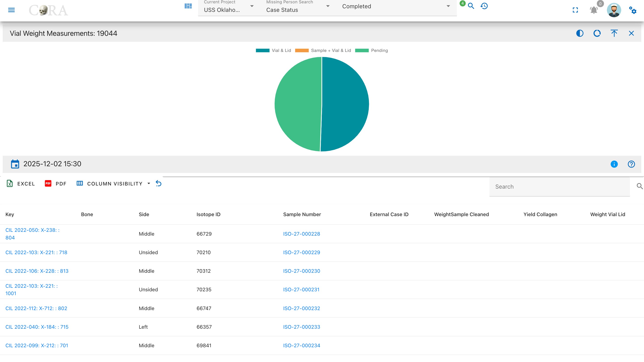Toggle Pending legend series
Viewport: 644px width, 362px height.
[x=371, y=51]
